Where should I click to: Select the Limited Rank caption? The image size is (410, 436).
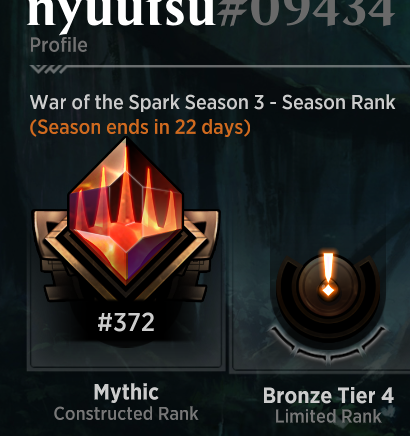(x=328, y=416)
